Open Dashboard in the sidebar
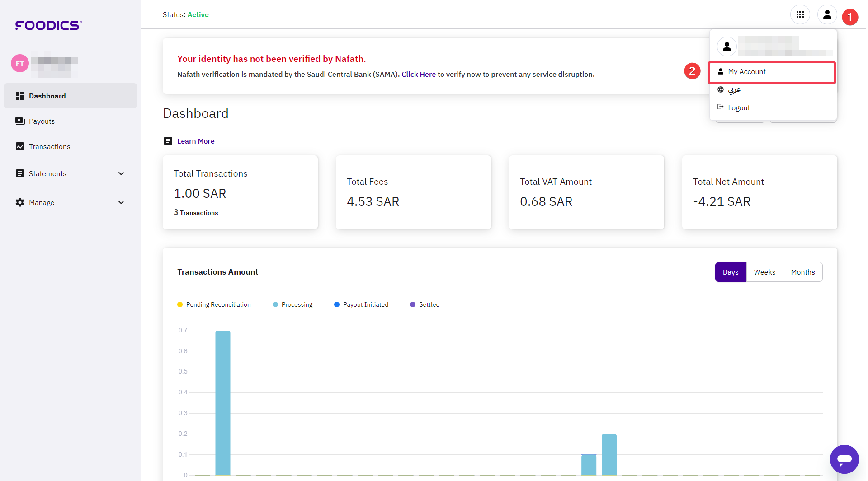 pos(71,96)
